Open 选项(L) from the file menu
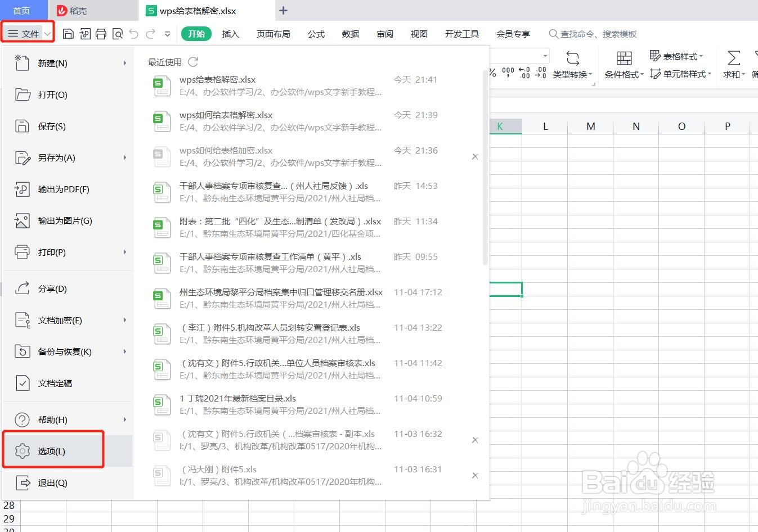 pos(68,451)
